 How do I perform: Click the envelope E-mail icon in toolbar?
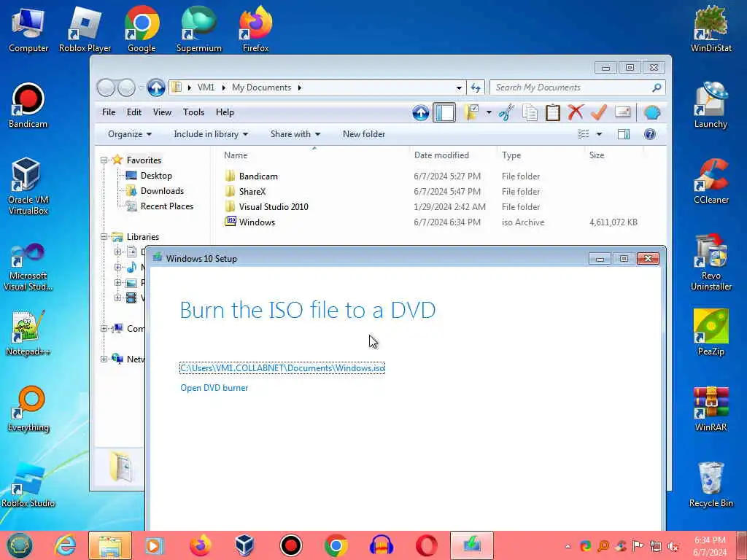pyautogui.click(x=623, y=112)
